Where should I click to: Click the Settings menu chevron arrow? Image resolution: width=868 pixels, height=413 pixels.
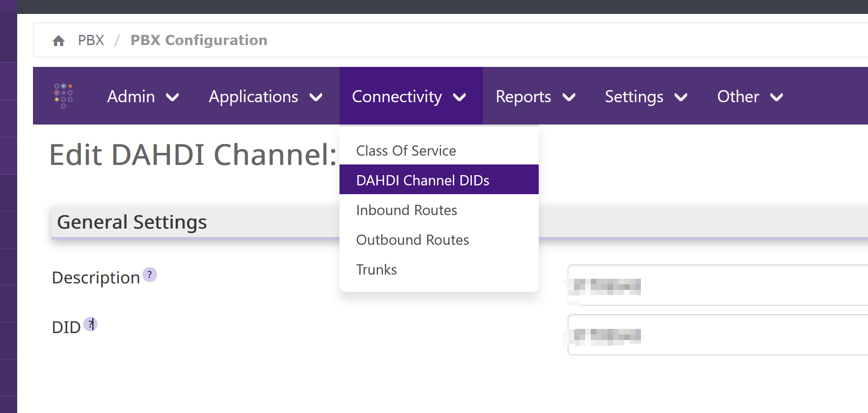681,97
